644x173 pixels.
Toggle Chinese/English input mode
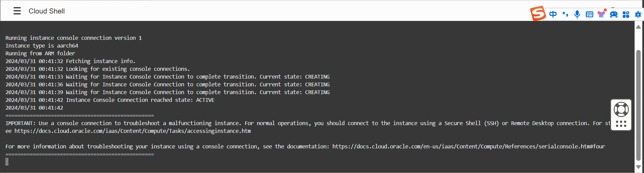click(553, 14)
